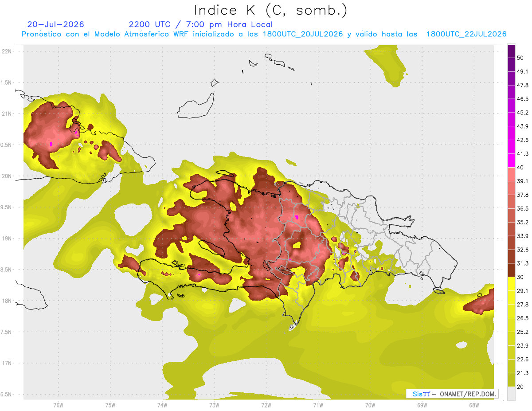The image size is (532, 411).
Task: Select the colorbar value "35.2"
Action: click(x=522, y=222)
